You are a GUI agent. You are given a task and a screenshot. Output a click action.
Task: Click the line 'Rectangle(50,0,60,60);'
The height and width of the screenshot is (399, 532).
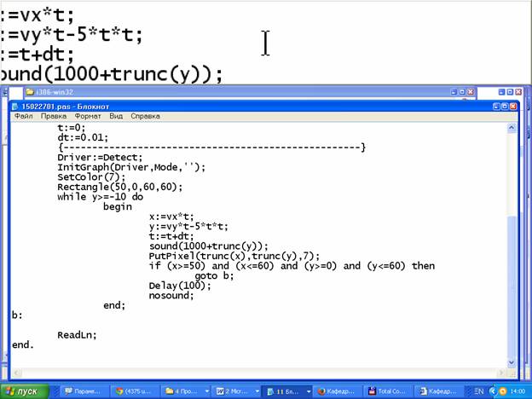point(120,187)
